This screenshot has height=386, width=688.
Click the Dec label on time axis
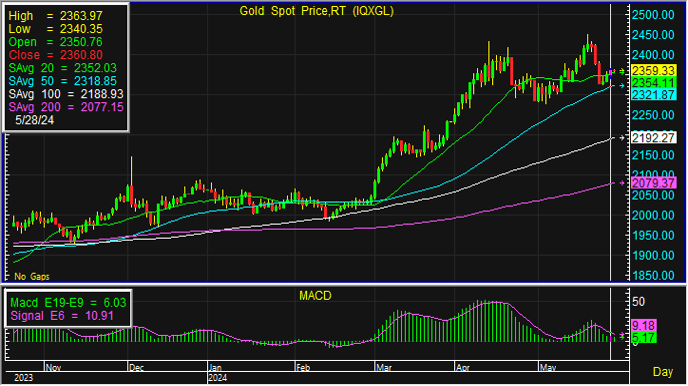[x=136, y=368]
